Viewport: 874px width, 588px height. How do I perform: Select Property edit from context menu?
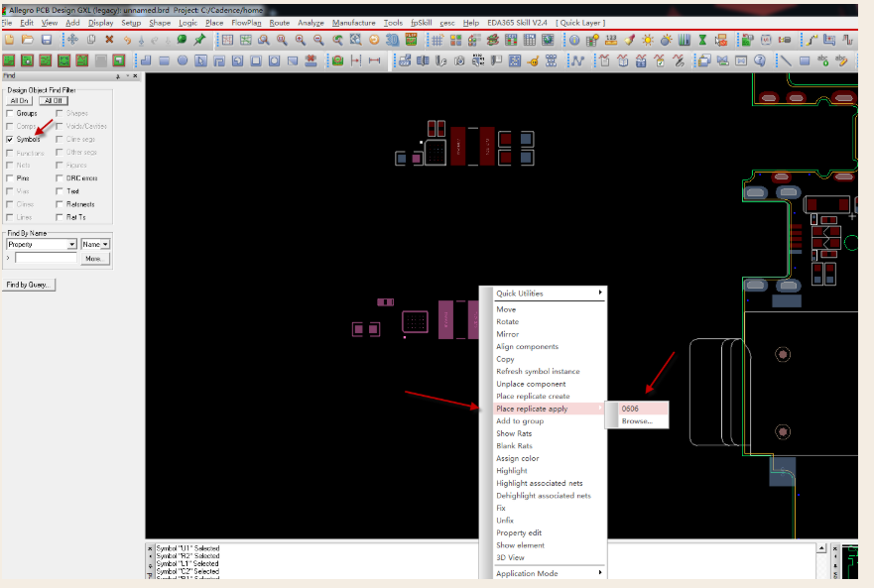519,532
